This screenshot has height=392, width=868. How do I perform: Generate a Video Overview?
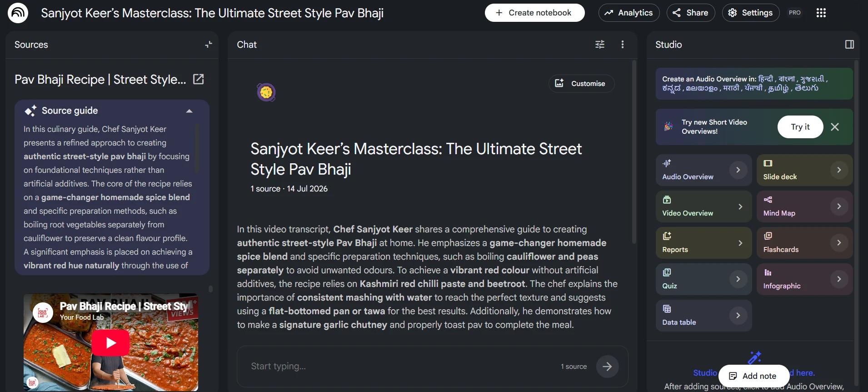tap(703, 206)
